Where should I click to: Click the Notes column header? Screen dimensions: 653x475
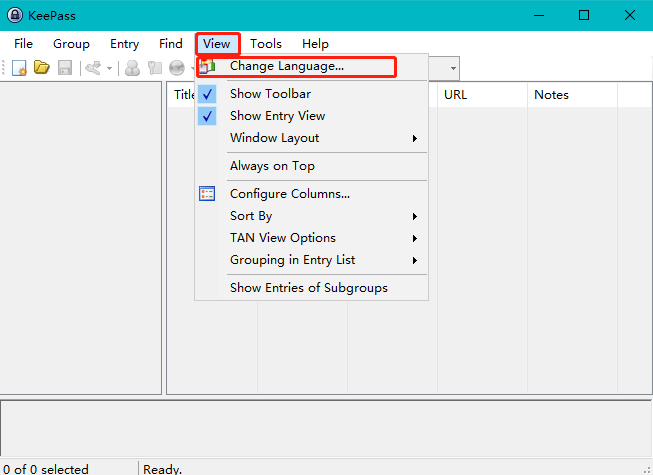pyautogui.click(x=573, y=95)
